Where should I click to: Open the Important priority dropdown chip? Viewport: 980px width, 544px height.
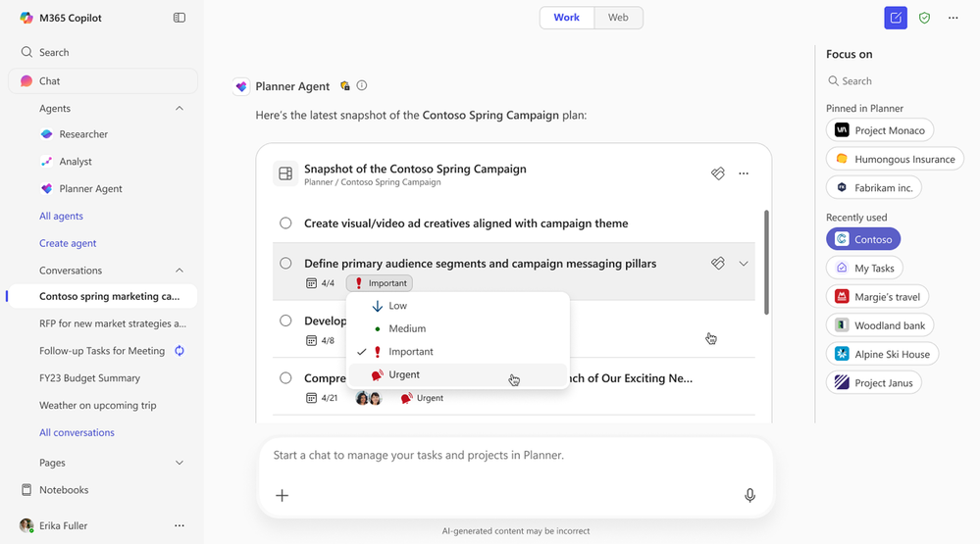[380, 283]
